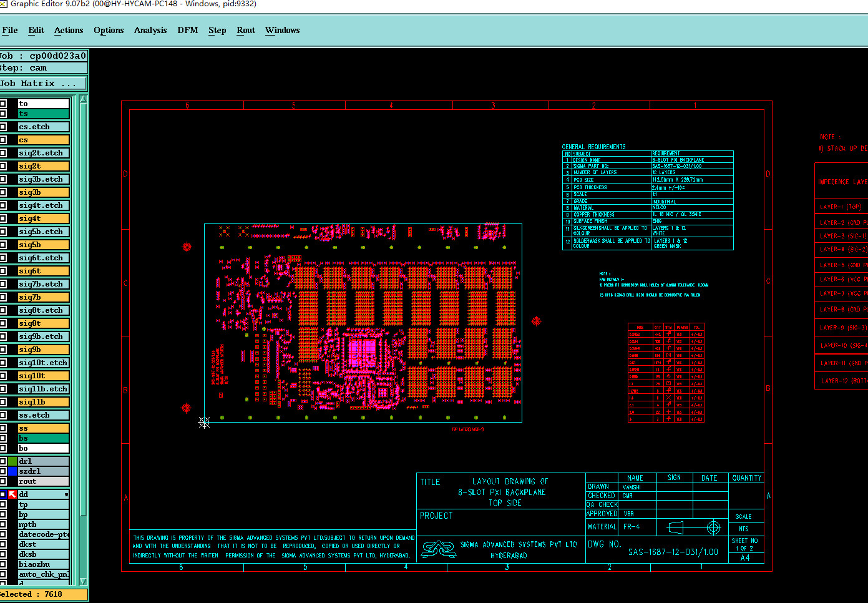
Task: Select the to layer name
Action: point(44,104)
